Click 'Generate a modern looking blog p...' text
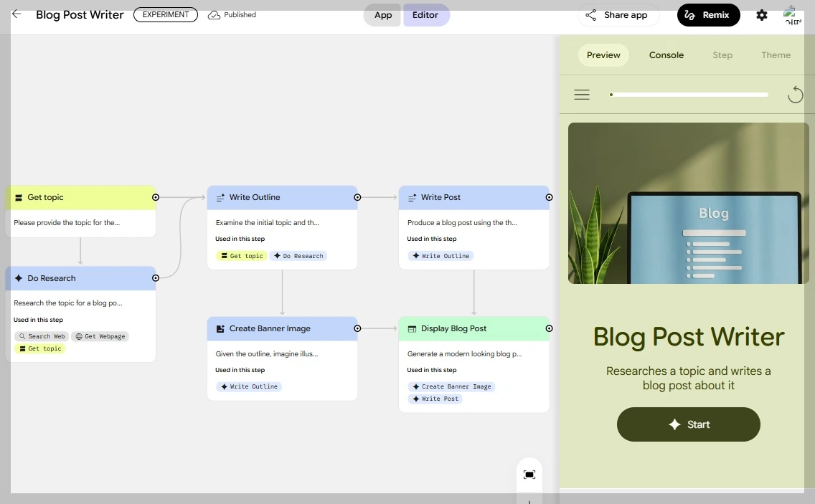This screenshot has height=504, width=815. pyautogui.click(x=464, y=354)
